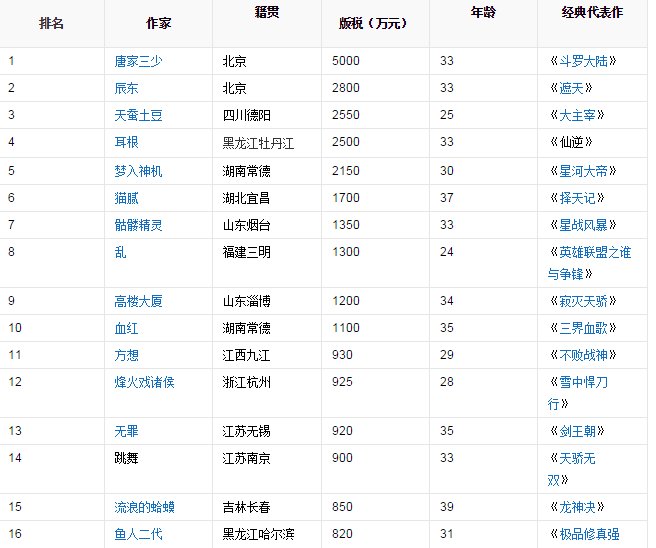Select royalty value 5000
This screenshot has height=548, width=656.
click(346, 61)
